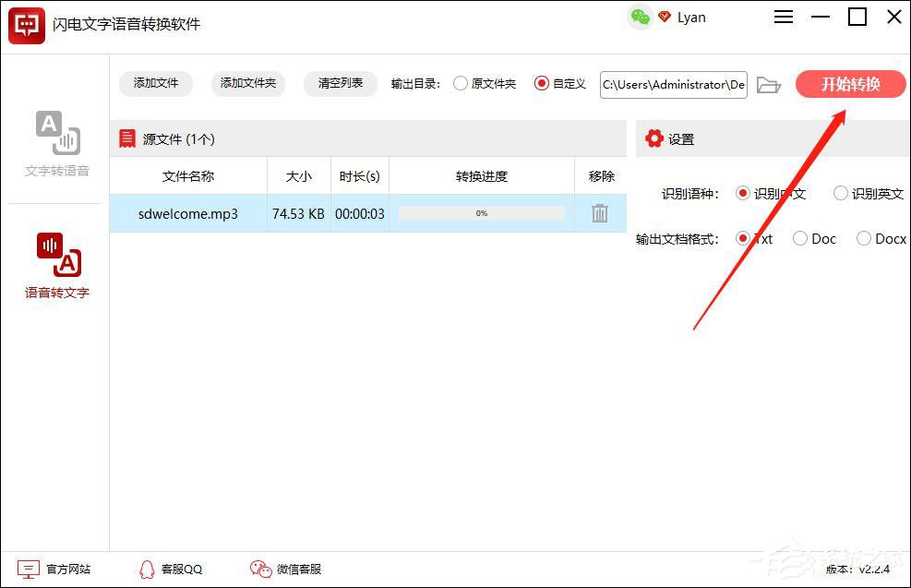Click the 0% conversion progress bar
The width and height of the screenshot is (911, 588).
tap(480, 213)
